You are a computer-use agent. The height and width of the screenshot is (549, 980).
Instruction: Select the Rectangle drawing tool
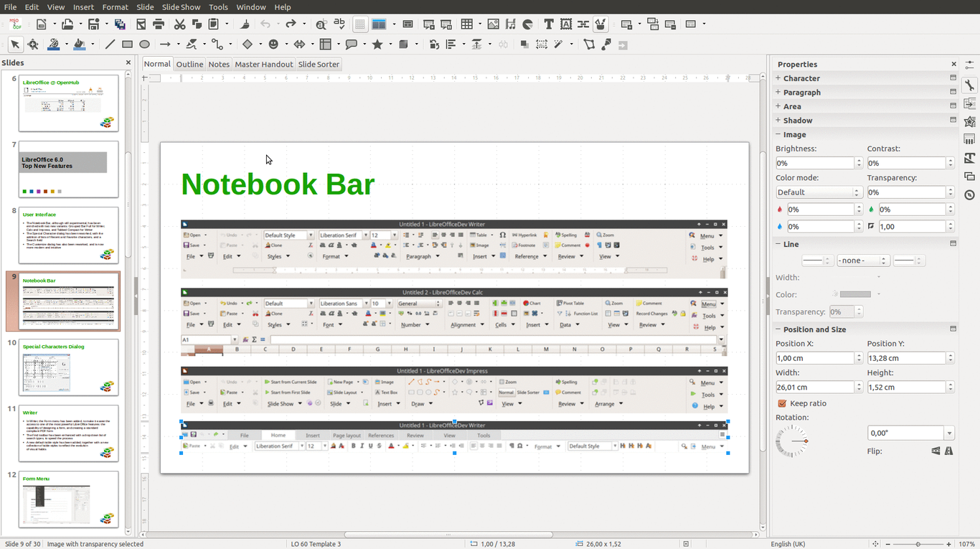point(127,44)
